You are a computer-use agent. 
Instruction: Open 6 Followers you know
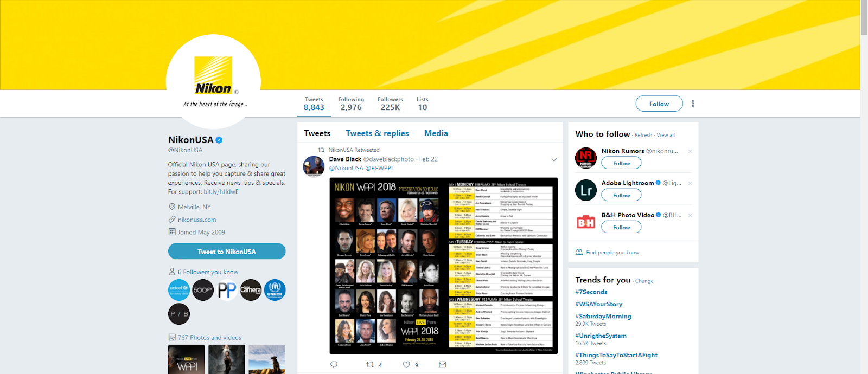click(208, 272)
